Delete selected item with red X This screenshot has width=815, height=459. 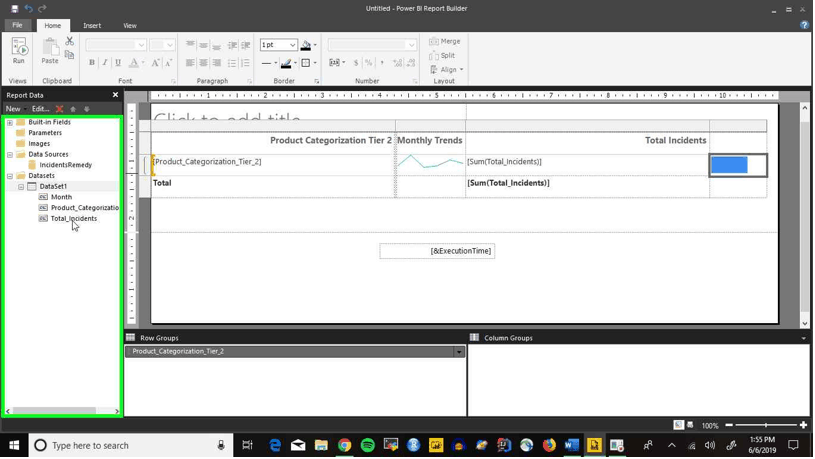tap(59, 109)
